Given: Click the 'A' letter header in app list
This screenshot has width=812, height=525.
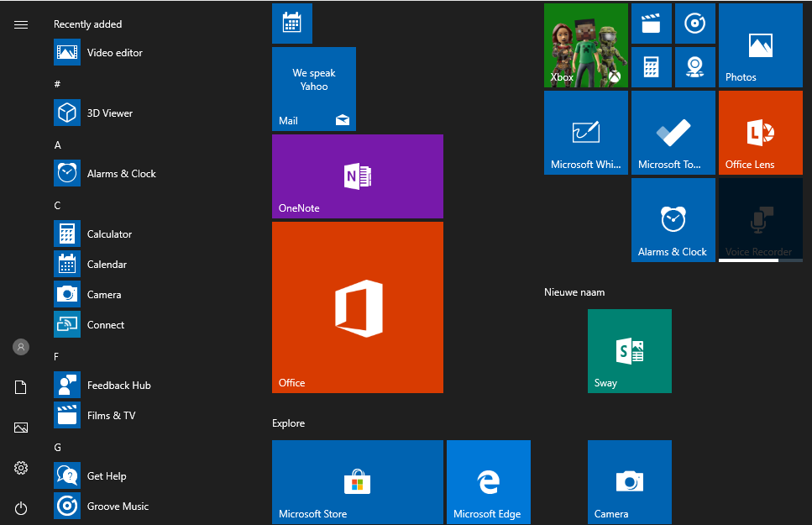Looking at the screenshot, I should pos(57,145).
